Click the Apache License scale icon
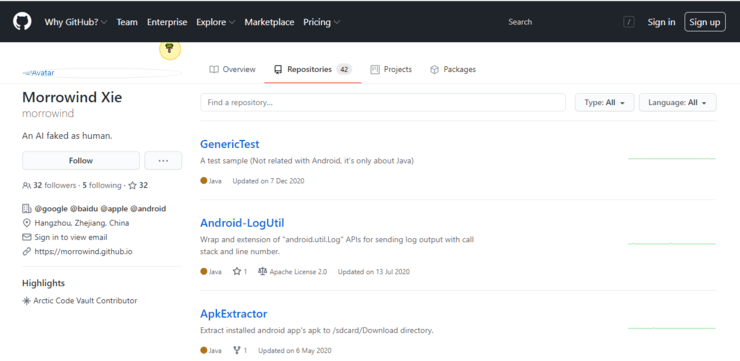 click(x=262, y=271)
